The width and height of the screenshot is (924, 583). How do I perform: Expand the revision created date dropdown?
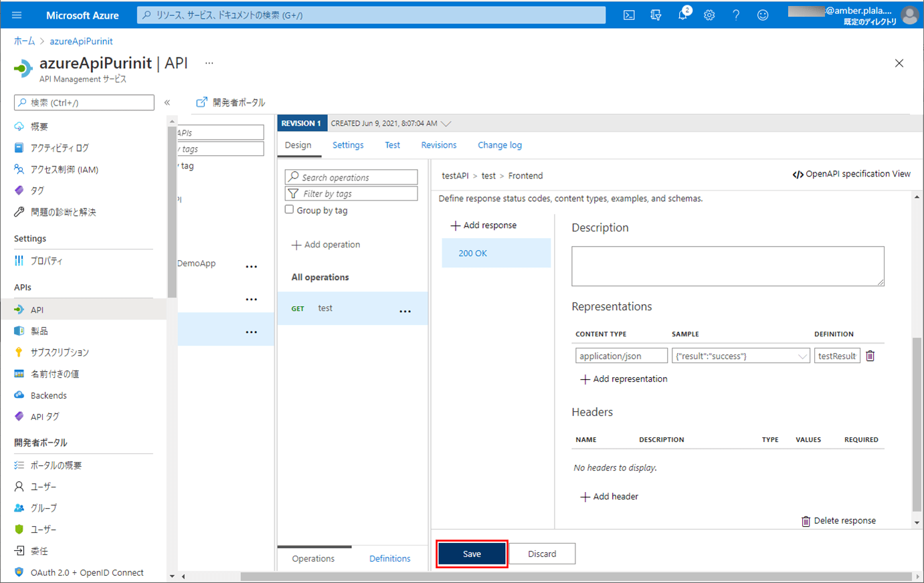point(446,124)
